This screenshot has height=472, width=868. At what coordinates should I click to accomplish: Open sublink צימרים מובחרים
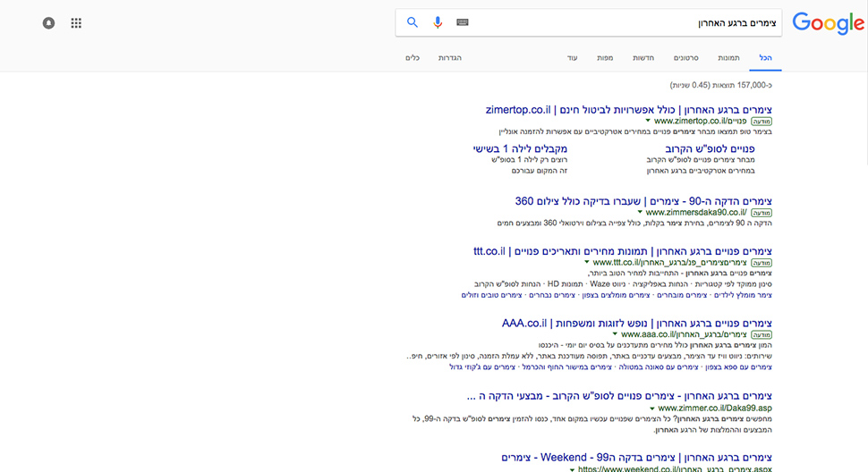point(682,295)
